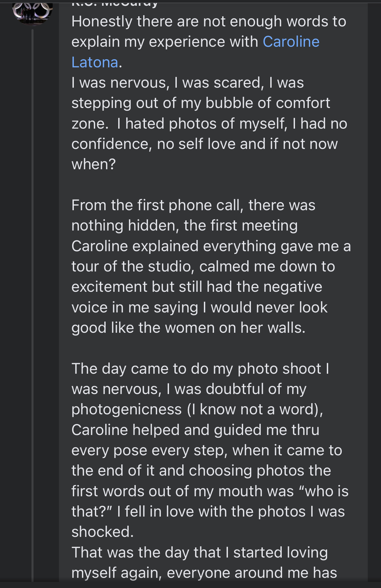Open the commenter's round profile picture
The image size is (381, 588).
click(33, 12)
